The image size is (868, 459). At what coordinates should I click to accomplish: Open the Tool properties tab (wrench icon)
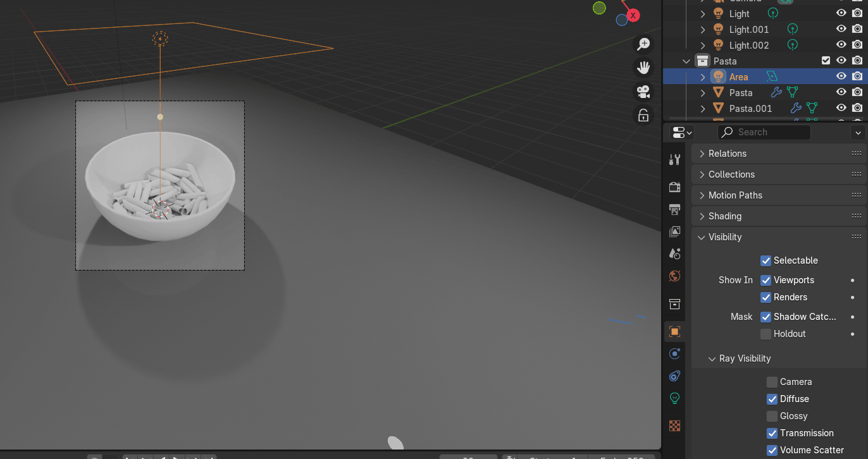(x=674, y=160)
